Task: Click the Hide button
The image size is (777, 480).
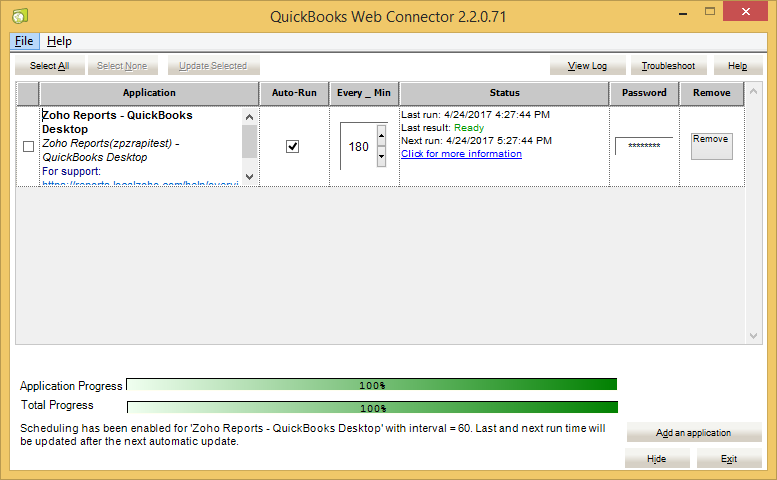Action: (657, 459)
